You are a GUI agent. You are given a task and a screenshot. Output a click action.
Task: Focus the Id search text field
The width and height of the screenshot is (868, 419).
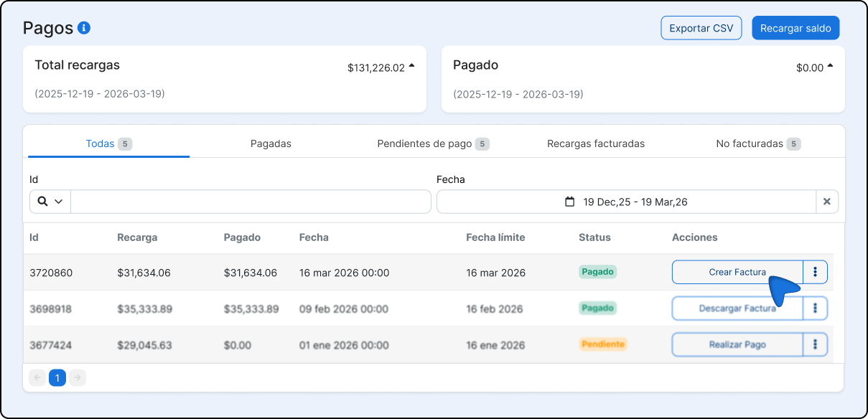[x=251, y=202]
